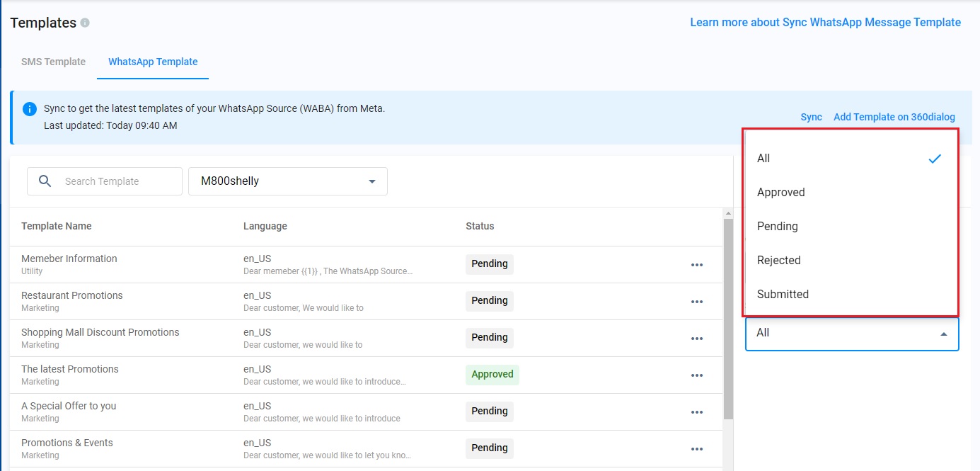
Task: Open more options for The latest Promotions
Action: [697, 375]
